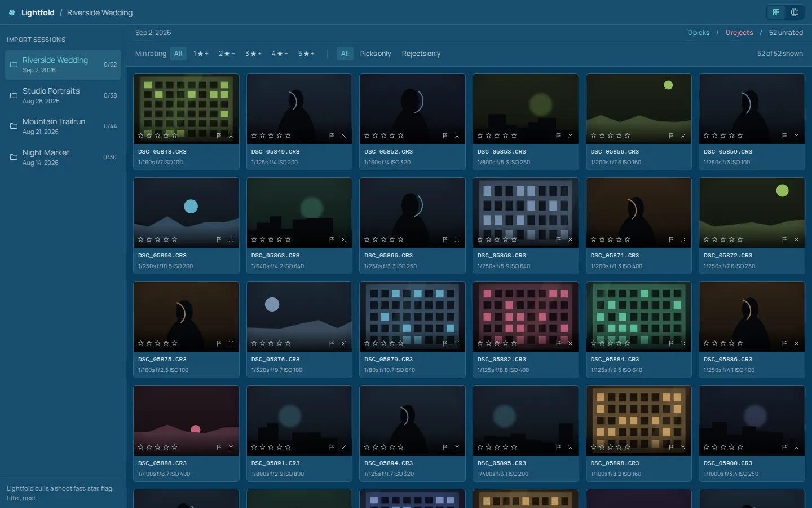
Task: Reject photo DSC_05888.CR3
Action: (x=231, y=447)
